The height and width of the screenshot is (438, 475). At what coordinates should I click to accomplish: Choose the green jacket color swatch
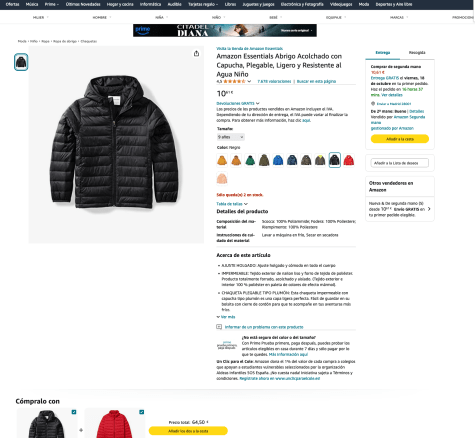pos(250,160)
